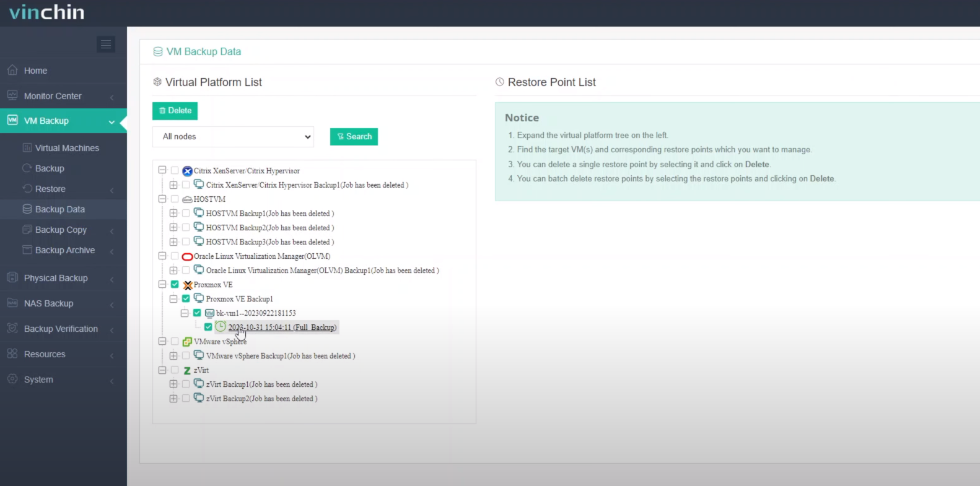Toggle the sidebar hamburger menu icon
The height and width of the screenshot is (486, 980).
click(x=106, y=44)
